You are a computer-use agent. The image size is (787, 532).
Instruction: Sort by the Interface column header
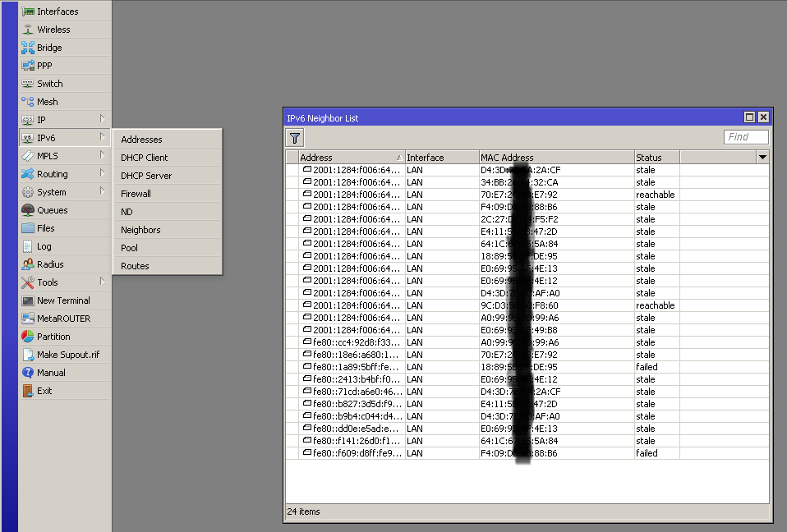[442, 157]
